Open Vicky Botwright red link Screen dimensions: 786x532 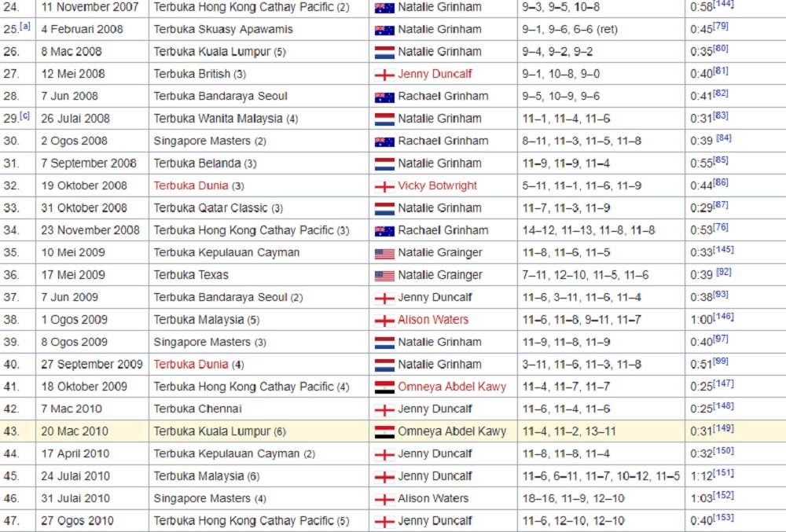pyautogui.click(x=437, y=185)
